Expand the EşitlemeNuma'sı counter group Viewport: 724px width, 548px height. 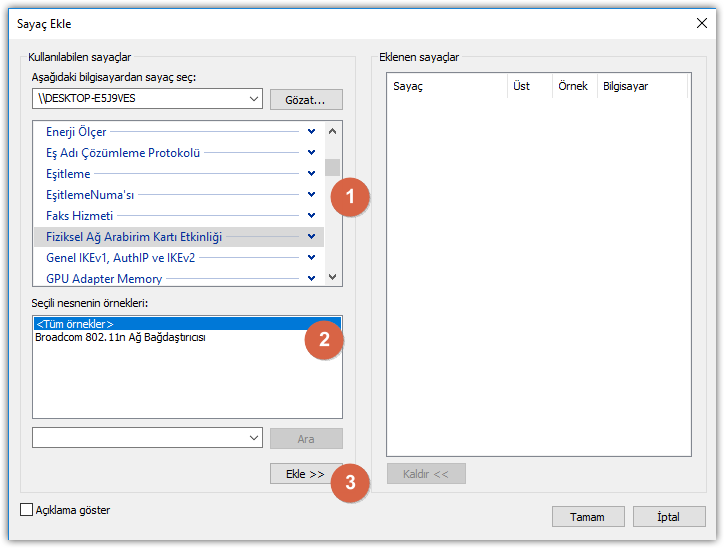click(312, 194)
